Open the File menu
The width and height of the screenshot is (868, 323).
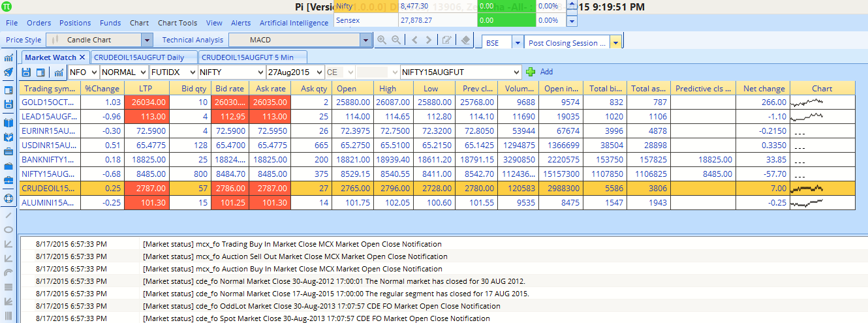pyautogui.click(x=12, y=23)
